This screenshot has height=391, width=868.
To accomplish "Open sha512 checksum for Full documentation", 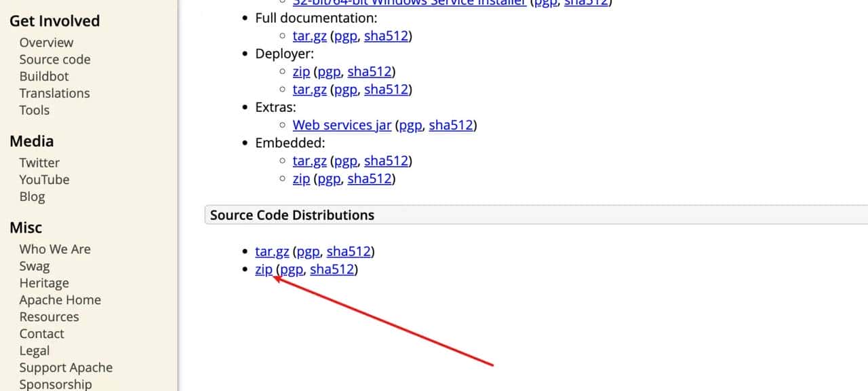I will click(387, 36).
